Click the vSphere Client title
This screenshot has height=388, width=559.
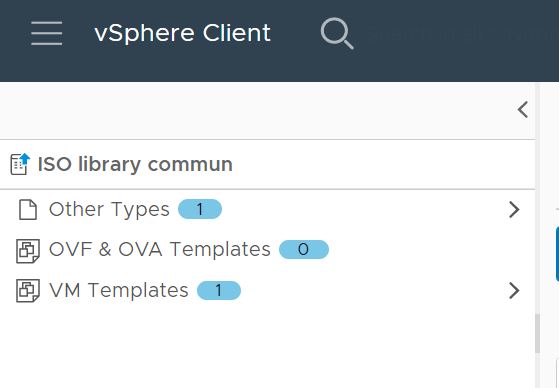[x=183, y=33]
